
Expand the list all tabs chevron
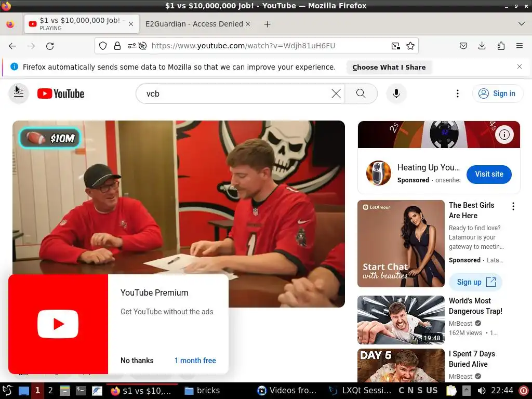522,24
